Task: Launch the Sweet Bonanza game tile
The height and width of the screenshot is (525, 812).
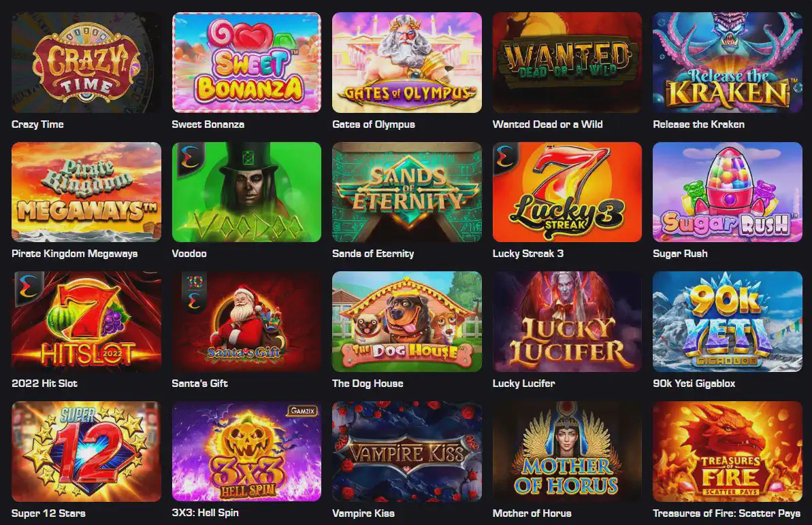Action: [x=246, y=63]
